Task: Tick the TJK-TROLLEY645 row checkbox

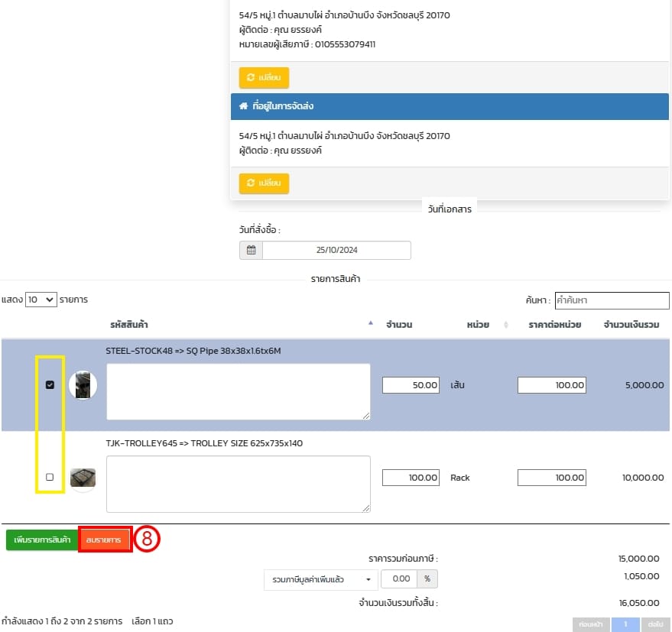Action: pos(50,477)
